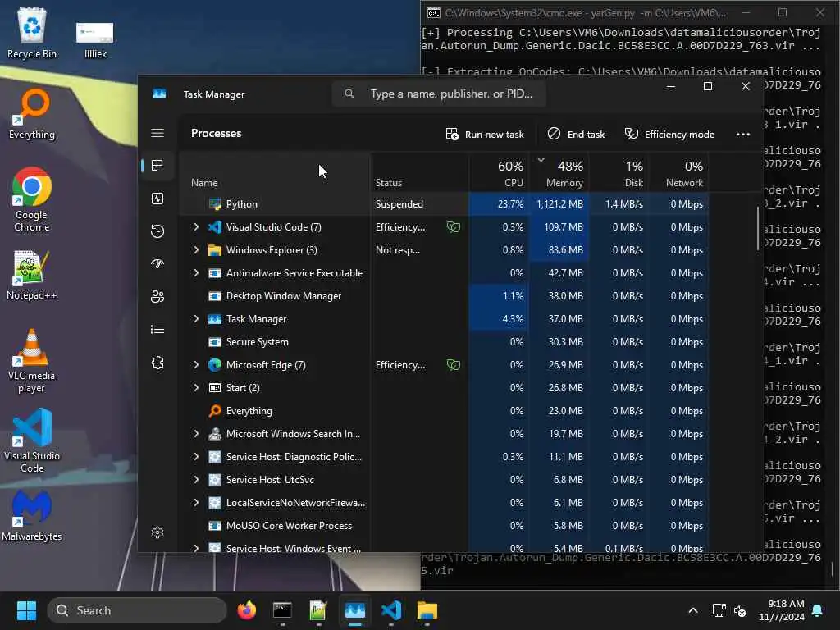840x630 pixels.
Task: Focus the Task Manager search field
Action: pos(439,94)
